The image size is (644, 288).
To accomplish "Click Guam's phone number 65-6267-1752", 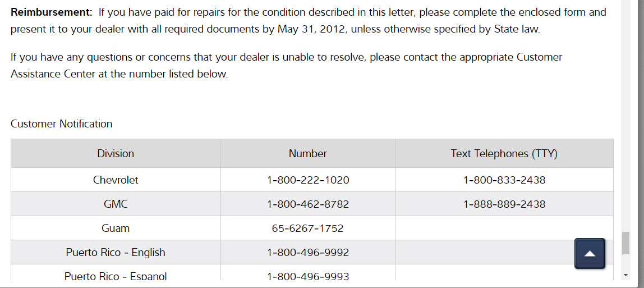I will pos(307,228).
